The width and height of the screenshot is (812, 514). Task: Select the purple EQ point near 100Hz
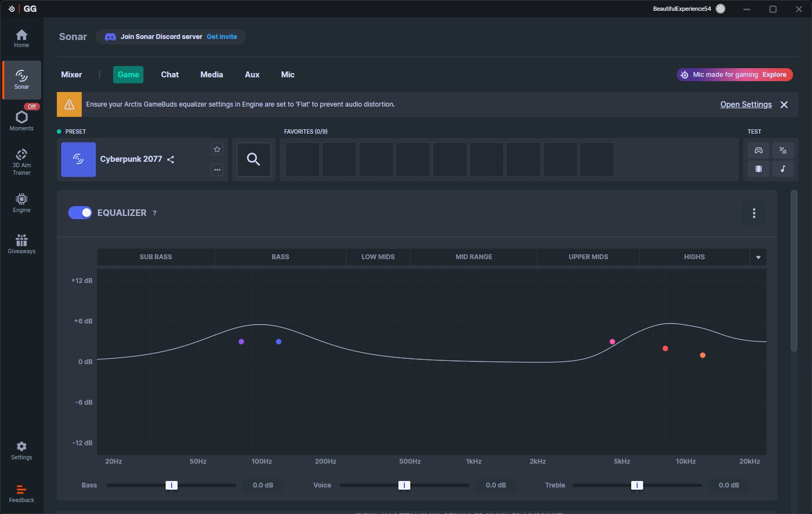coord(241,342)
